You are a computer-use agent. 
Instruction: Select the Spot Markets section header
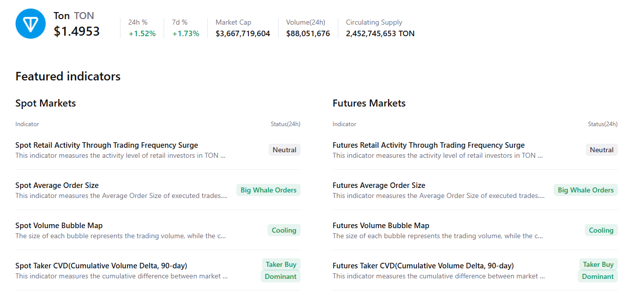pyautogui.click(x=45, y=103)
